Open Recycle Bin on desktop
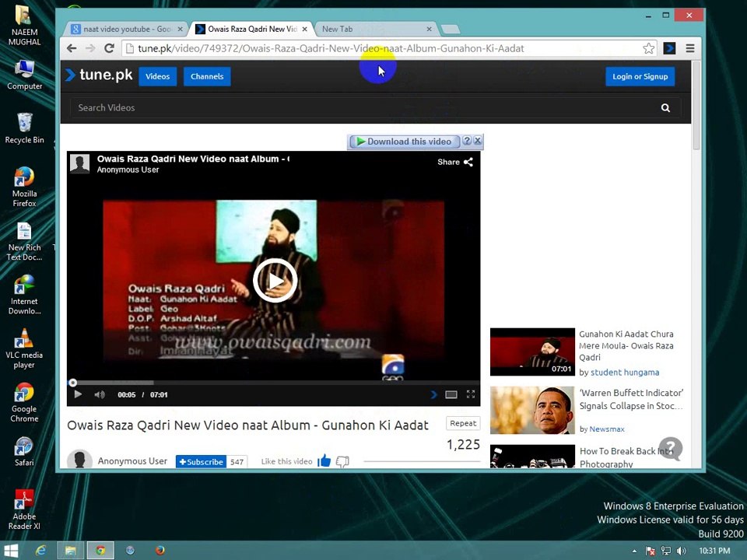Image resolution: width=747 pixels, height=560 pixels. (24, 128)
